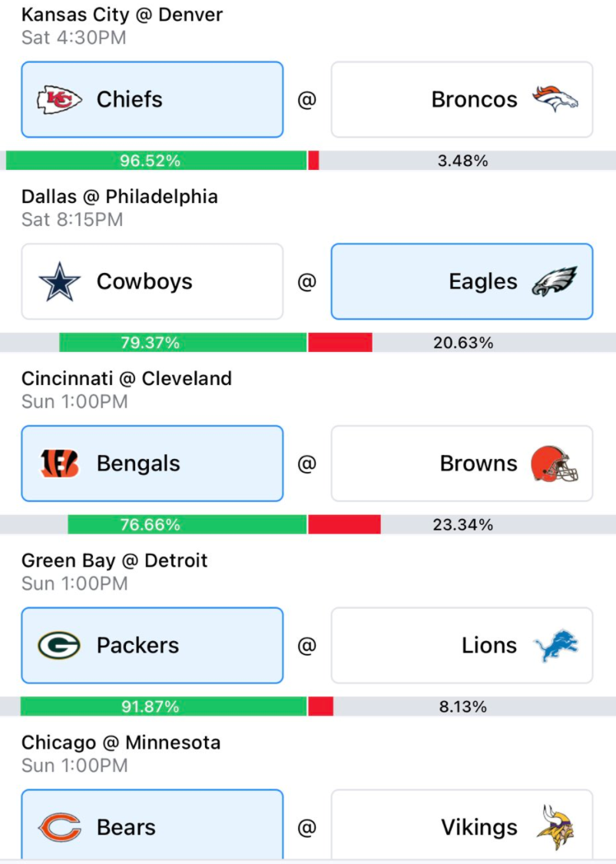Click the Cleveland Browns helmet logo
The width and height of the screenshot is (616, 864).
click(x=555, y=464)
